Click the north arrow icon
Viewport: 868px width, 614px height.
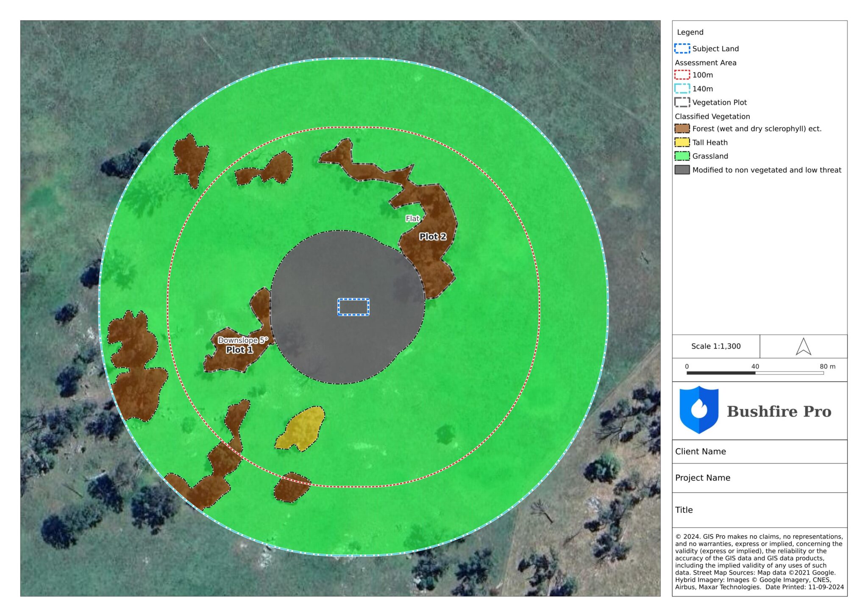tap(803, 346)
